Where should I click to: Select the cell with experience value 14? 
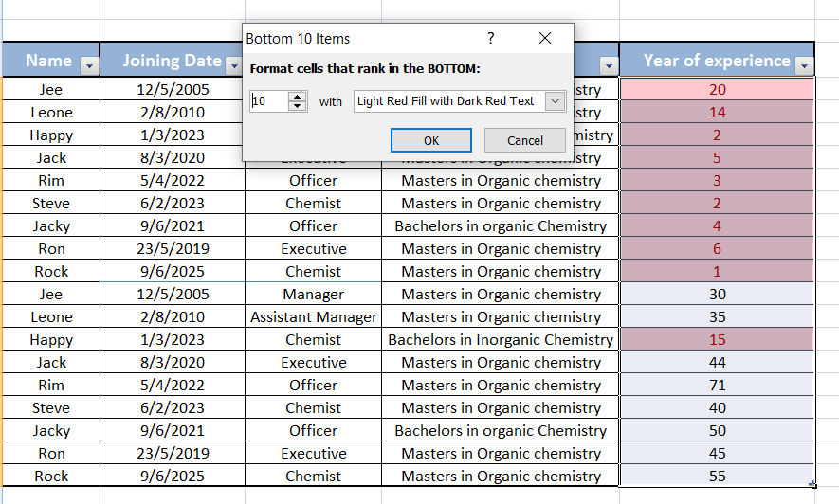click(x=717, y=112)
